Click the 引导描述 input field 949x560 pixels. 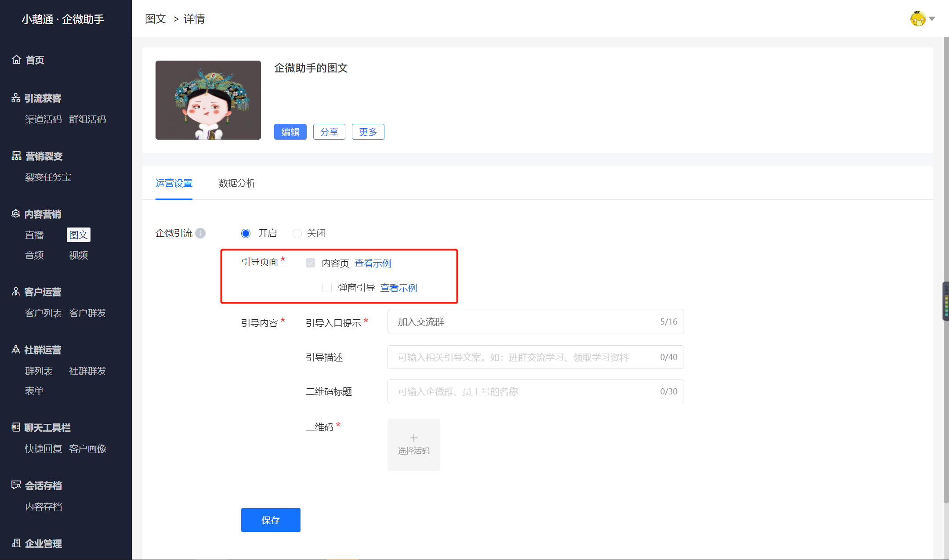[x=536, y=357]
